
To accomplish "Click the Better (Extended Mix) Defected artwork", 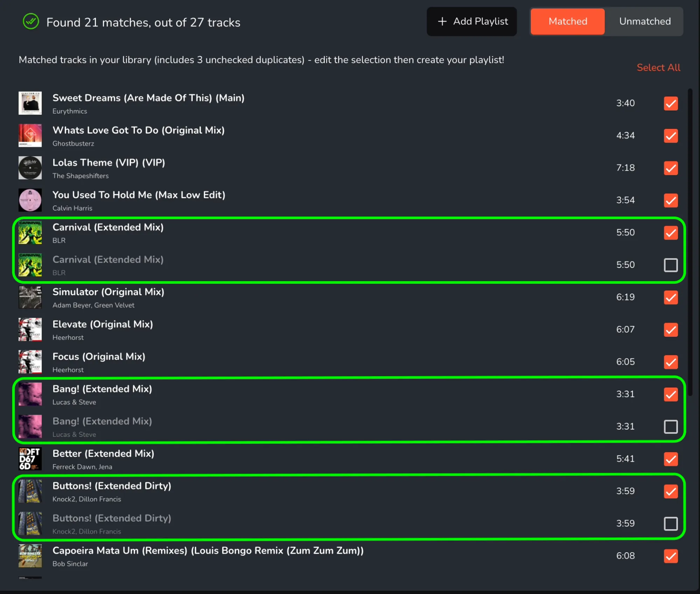I will [x=30, y=459].
